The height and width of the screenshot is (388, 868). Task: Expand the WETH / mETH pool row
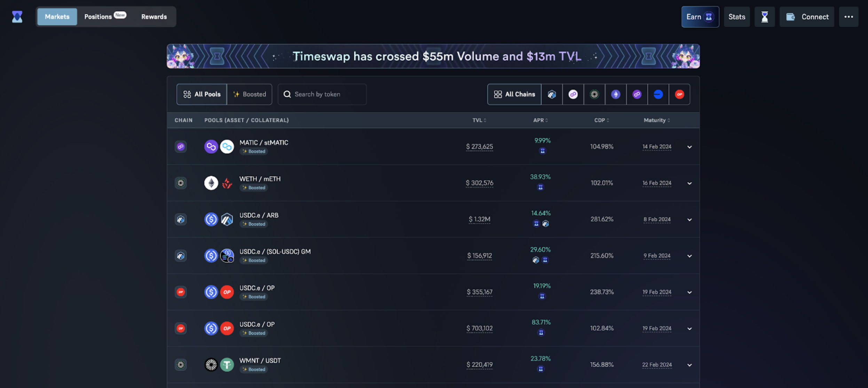[x=689, y=183]
